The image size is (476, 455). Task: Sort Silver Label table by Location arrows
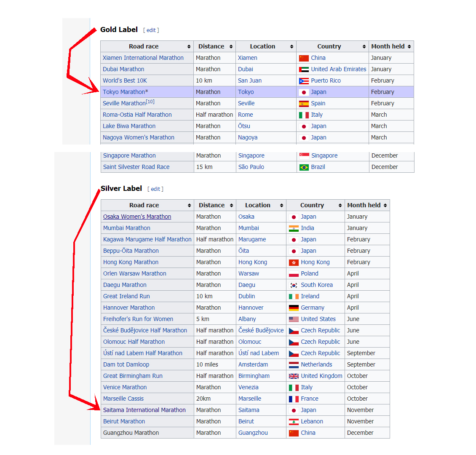(281, 206)
